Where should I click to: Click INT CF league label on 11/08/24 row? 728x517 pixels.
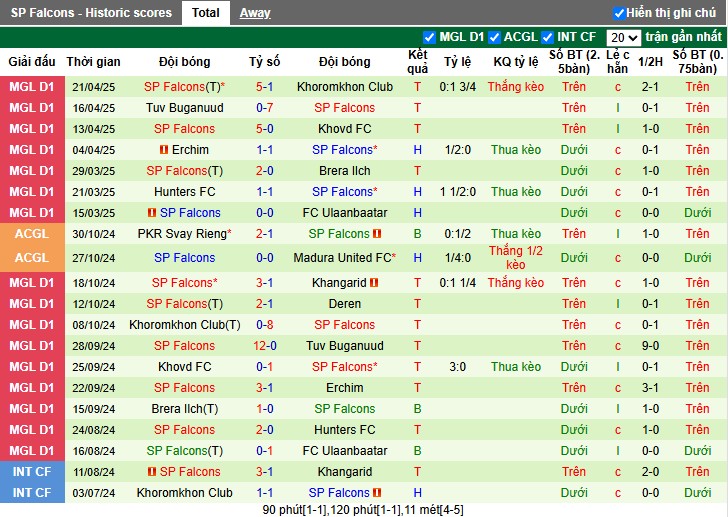[32, 472]
